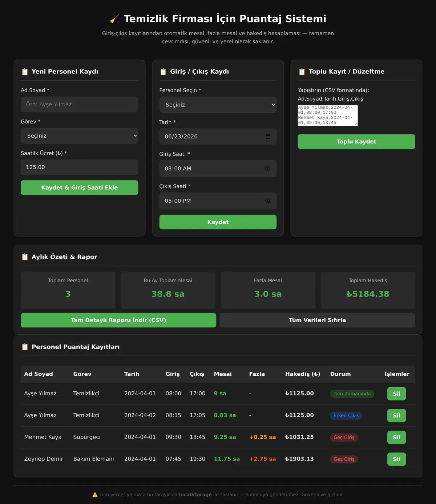436x504 pixels.
Task: Click the Bu Ay Toplam Mesai value 38.8 sa
Action: tap(168, 294)
